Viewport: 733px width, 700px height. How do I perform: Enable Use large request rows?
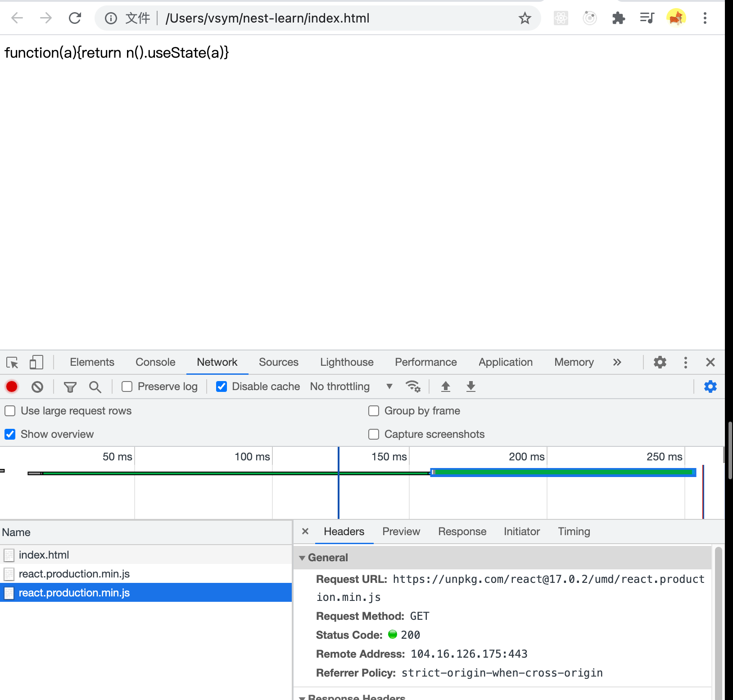(x=10, y=411)
